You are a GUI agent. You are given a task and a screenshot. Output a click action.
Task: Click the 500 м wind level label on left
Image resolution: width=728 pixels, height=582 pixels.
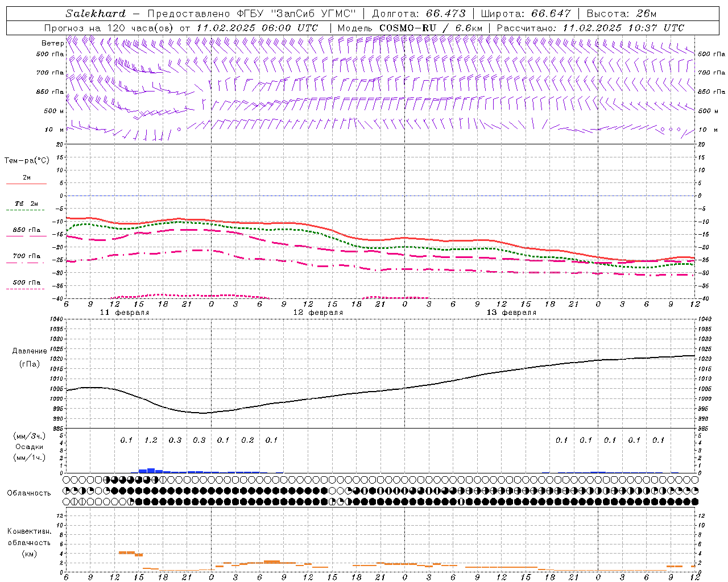click(54, 111)
